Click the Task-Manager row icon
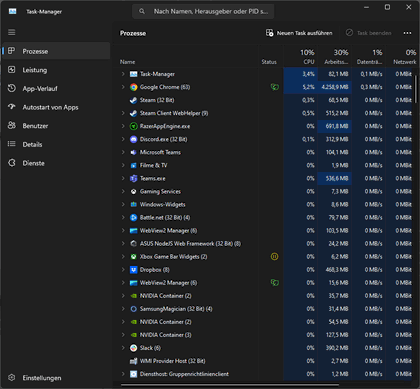Image resolution: width=420 pixels, height=389 pixels. 133,74
